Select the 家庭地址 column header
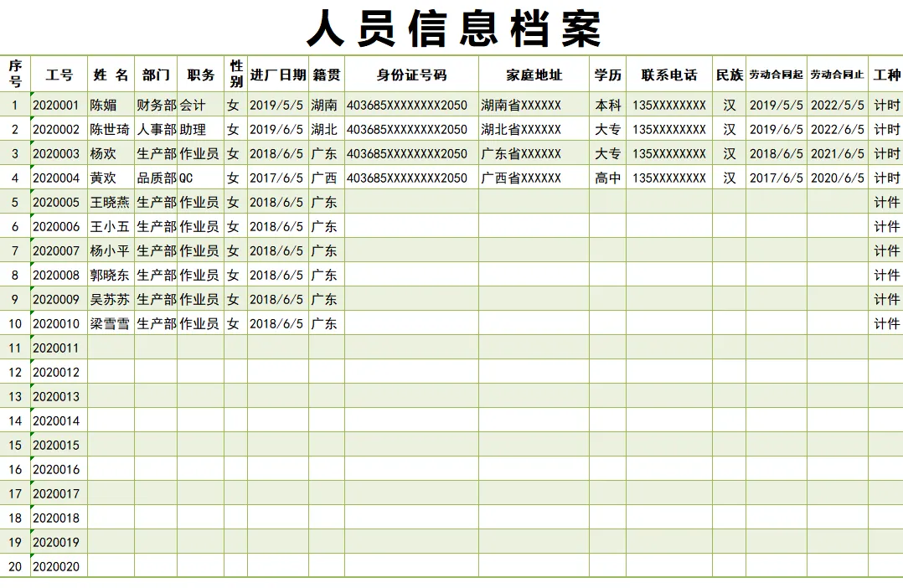The image size is (903, 588). (x=534, y=74)
